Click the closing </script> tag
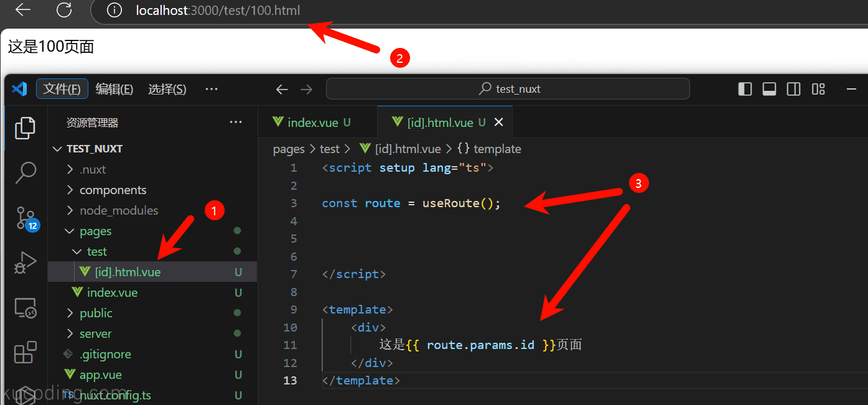868x405 pixels. [354, 274]
